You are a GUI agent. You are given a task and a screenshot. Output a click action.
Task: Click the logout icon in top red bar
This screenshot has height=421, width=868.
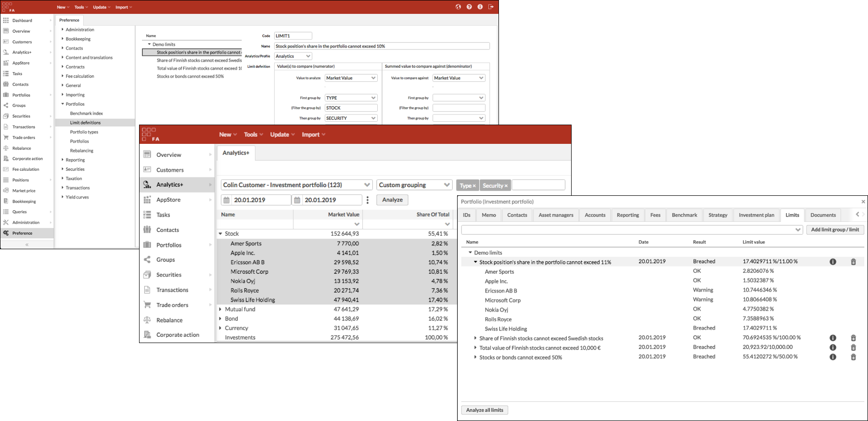pos(491,7)
